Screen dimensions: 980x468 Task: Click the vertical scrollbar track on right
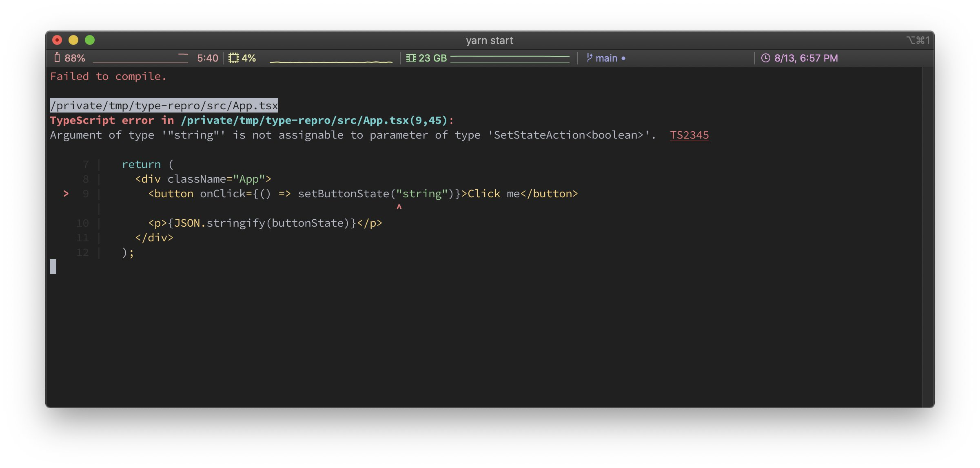click(x=927, y=236)
